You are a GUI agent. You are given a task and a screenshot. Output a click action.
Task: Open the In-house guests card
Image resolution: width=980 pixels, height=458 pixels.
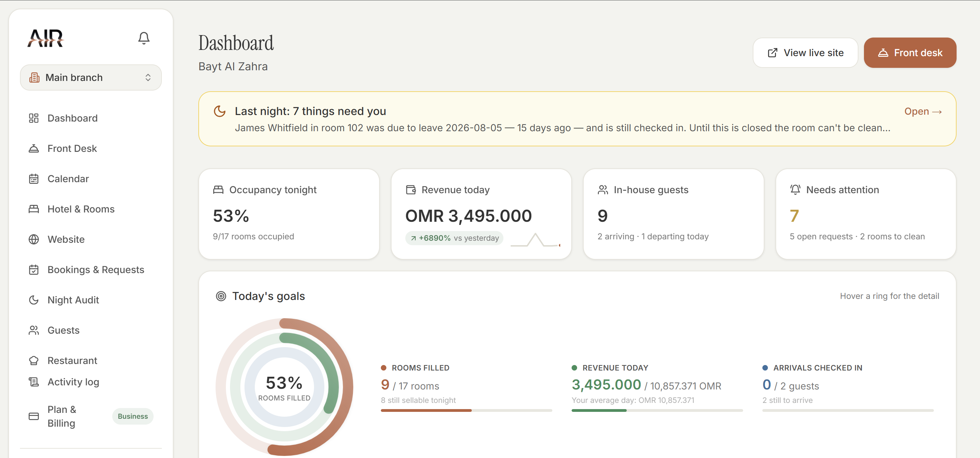[x=674, y=214]
